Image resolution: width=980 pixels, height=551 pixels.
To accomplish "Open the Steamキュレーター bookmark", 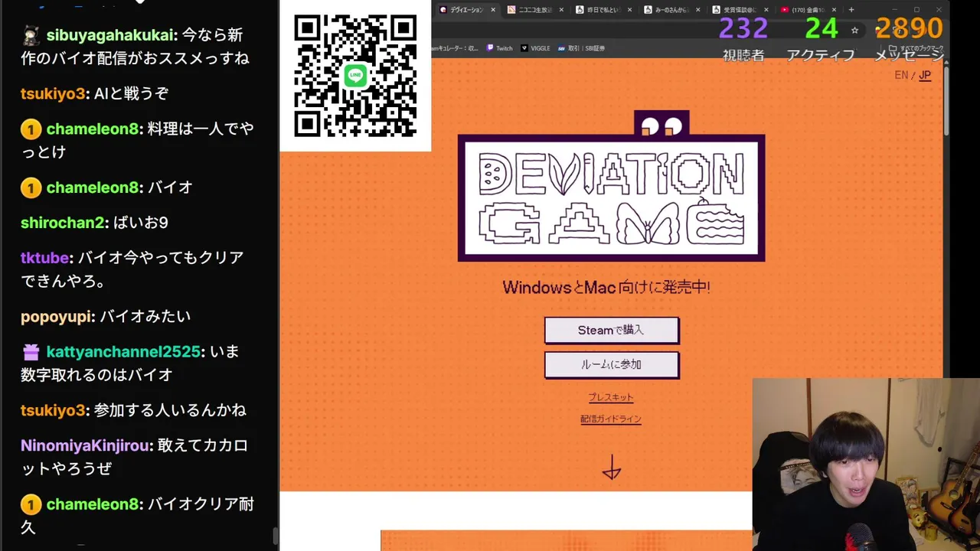I will (456, 48).
